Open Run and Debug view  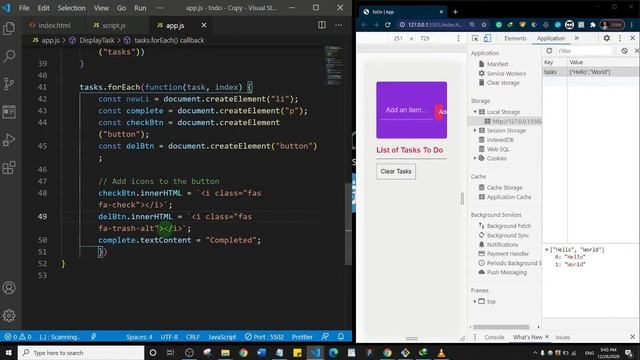coord(9,140)
